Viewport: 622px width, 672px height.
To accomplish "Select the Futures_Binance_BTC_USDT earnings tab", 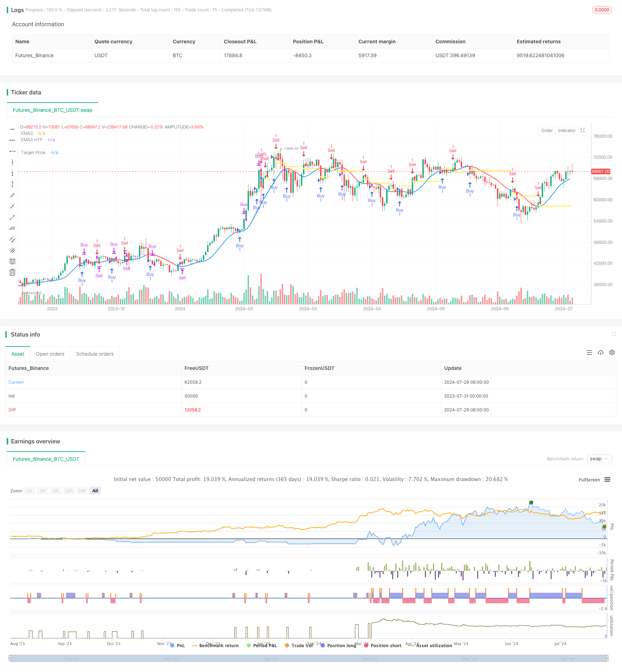I will point(46,459).
